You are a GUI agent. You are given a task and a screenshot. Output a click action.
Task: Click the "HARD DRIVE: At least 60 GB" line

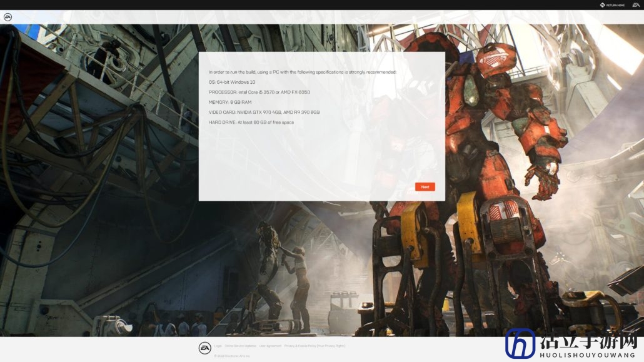point(251,122)
